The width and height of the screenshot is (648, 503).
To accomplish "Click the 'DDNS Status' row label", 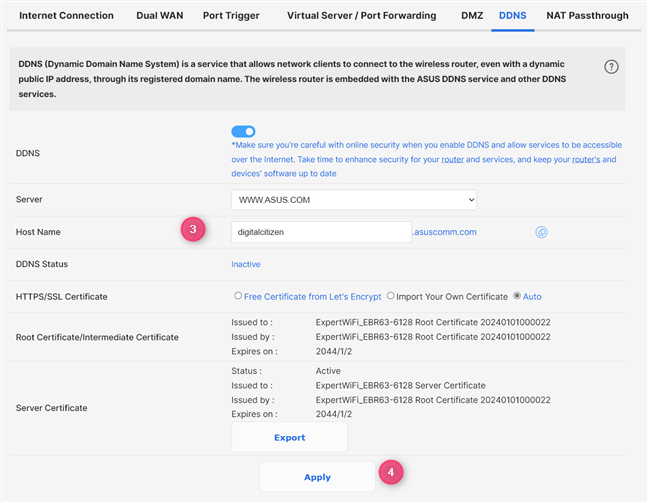I will click(42, 264).
